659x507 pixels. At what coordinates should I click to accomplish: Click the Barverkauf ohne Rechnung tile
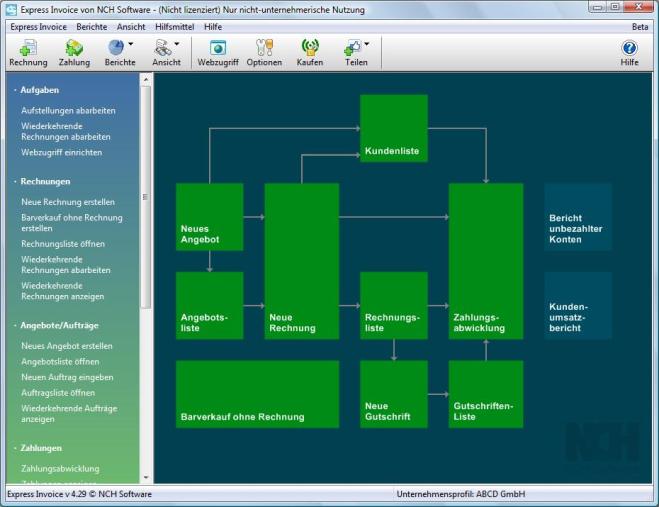[x=257, y=394]
